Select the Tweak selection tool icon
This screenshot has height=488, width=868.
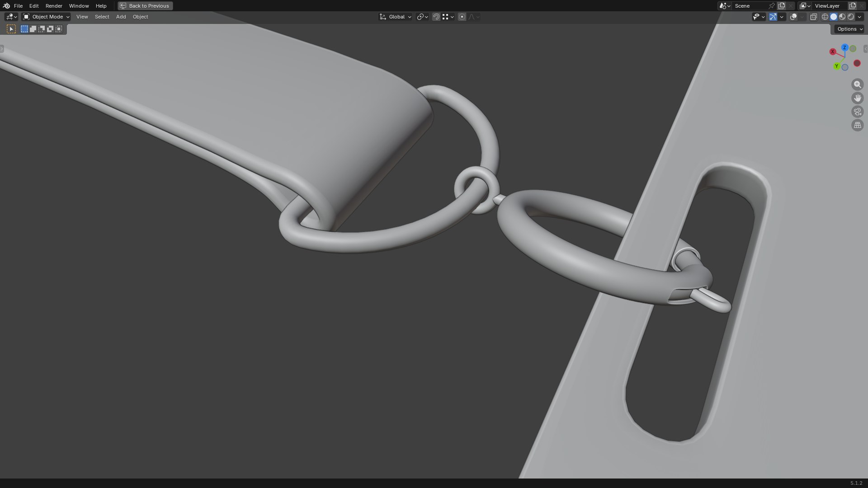pos(11,29)
